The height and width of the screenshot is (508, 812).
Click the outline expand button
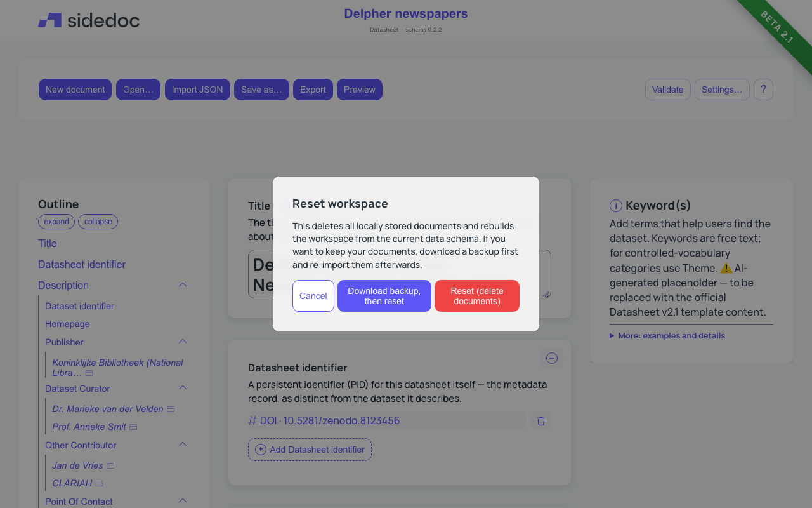(56, 222)
